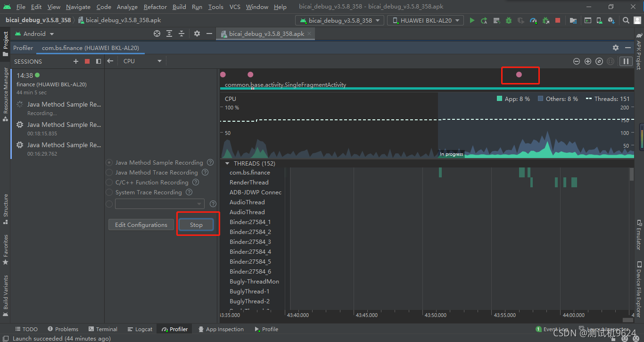Viewport: 644px width, 342px height.
Task: Click the threads list vertical scrollbar
Action: pos(632,174)
